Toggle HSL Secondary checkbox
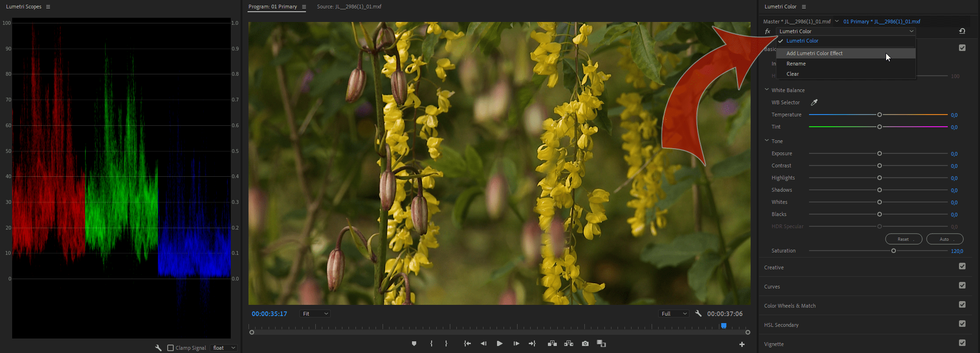This screenshot has width=980, height=353. pyautogui.click(x=962, y=324)
